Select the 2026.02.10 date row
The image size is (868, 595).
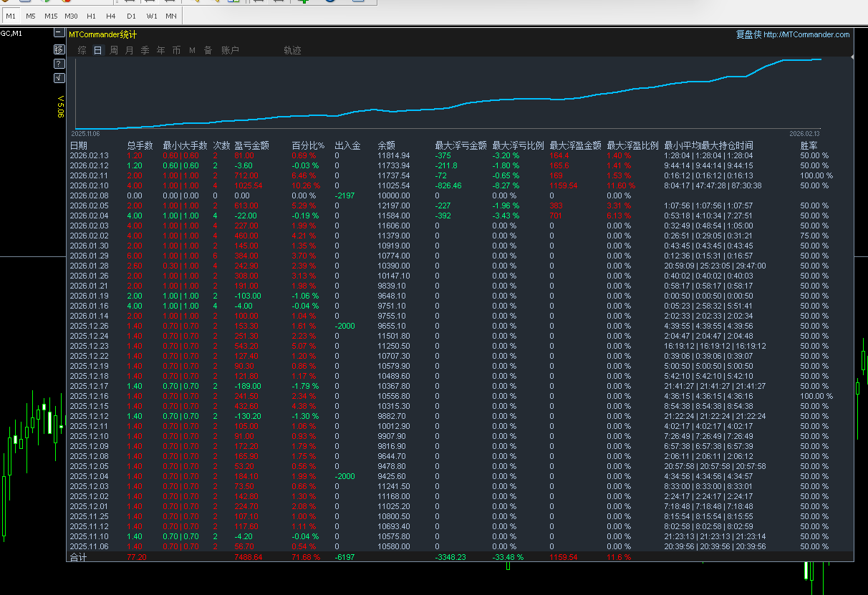pos(89,185)
